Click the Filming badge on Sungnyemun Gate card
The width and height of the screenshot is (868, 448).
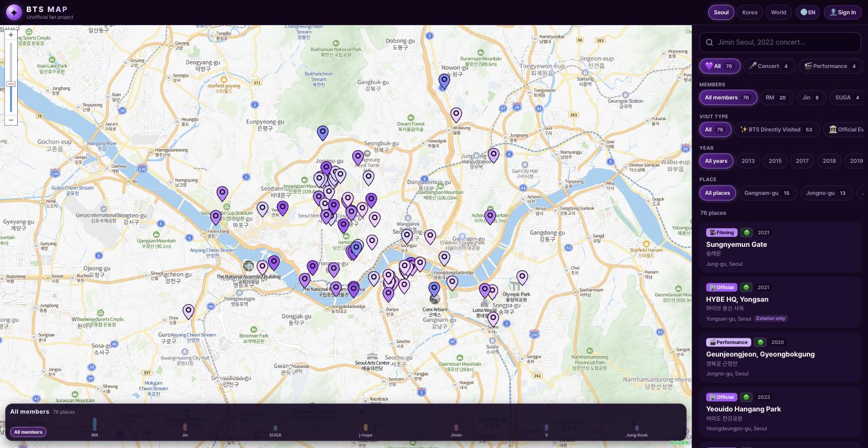(721, 233)
